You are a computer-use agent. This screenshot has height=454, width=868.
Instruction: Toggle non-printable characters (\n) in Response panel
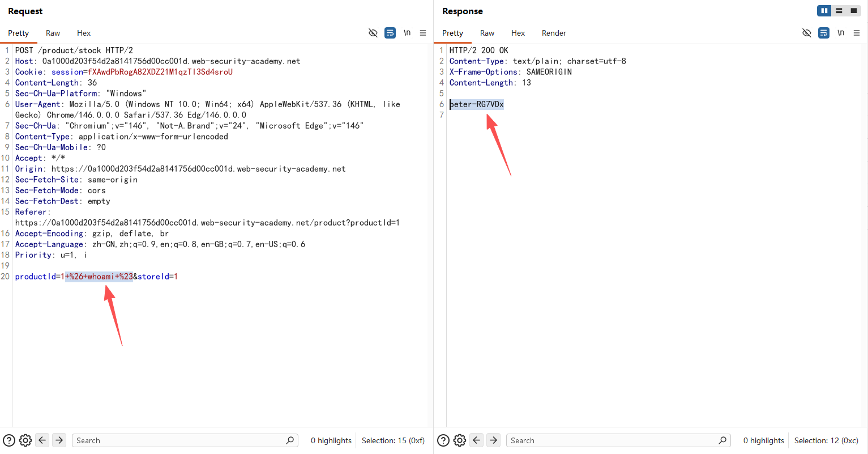841,33
